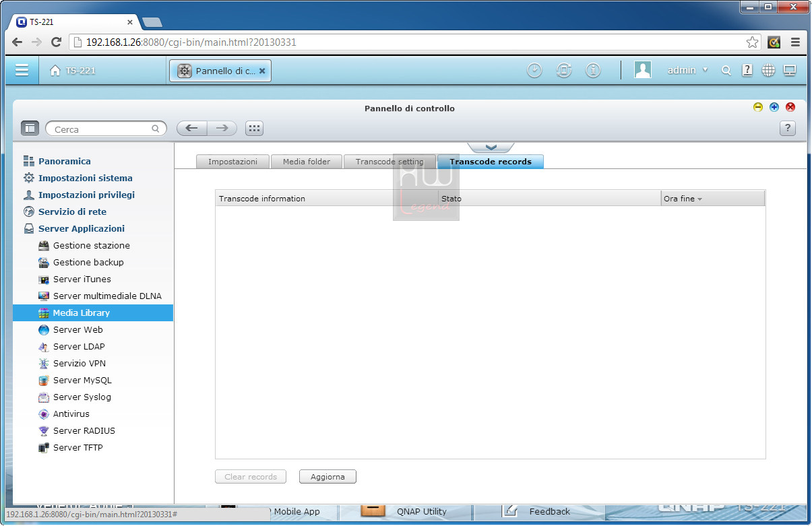This screenshot has height=526, width=812.
Task: Open Gestione stazione
Action: click(x=92, y=245)
